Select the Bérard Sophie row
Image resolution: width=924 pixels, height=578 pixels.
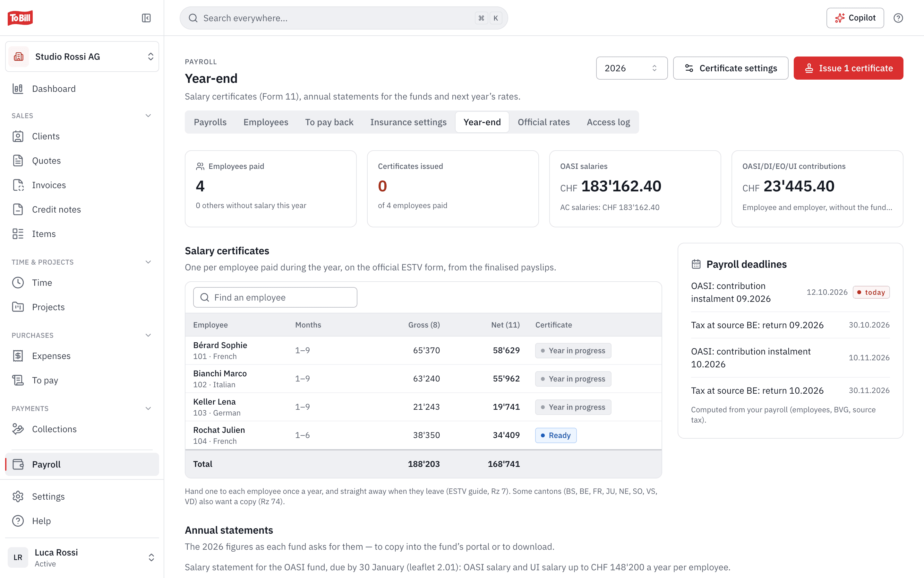[x=423, y=350]
